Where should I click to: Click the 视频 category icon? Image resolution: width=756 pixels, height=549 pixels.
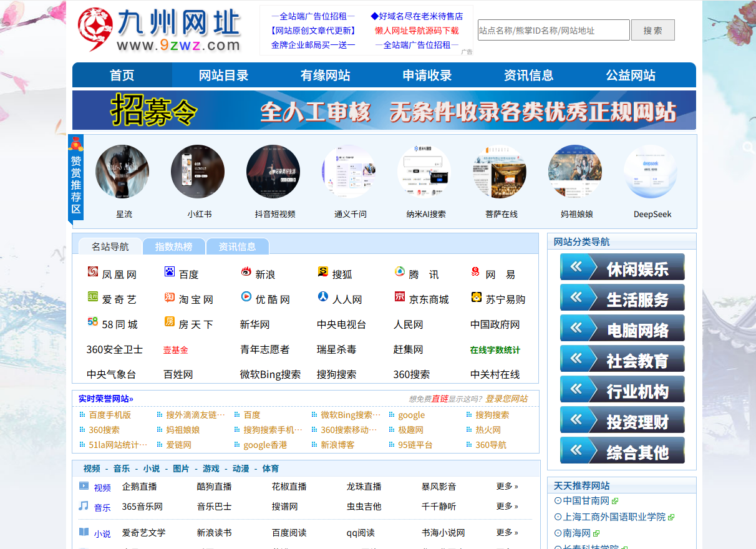[84, 486]
